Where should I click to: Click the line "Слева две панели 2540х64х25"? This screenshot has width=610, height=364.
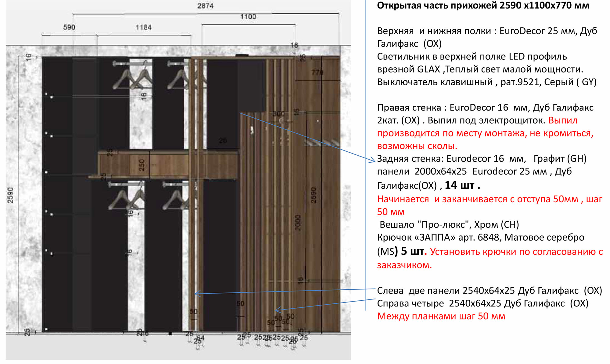coord(490,291)
